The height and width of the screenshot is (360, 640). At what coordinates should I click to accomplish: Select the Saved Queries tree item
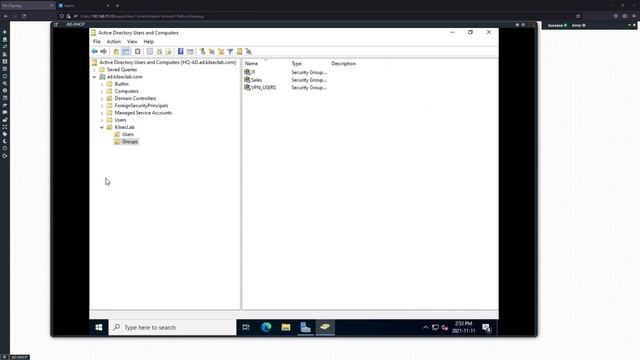122,70
